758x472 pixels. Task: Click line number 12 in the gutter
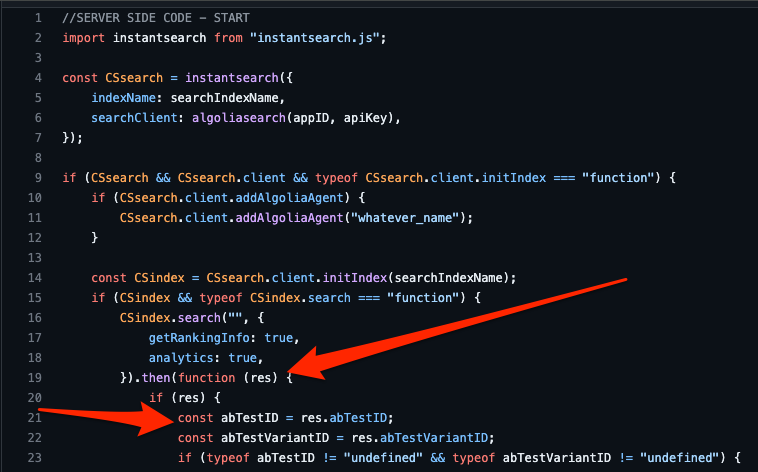coord(35,238)
